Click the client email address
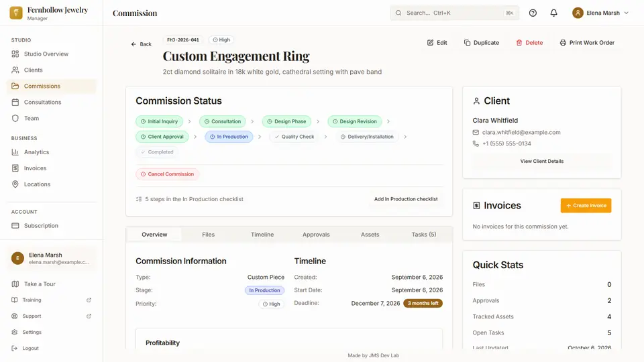The image size is (644, 362). [521, 132]
